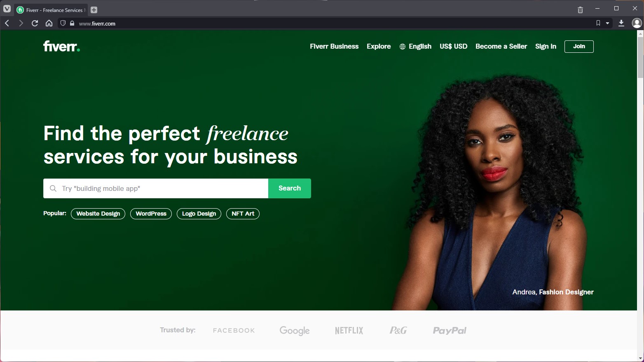Open the US$ USD currency selector
This screenshot has height=362, width=644.
click(x=453, y=46)
